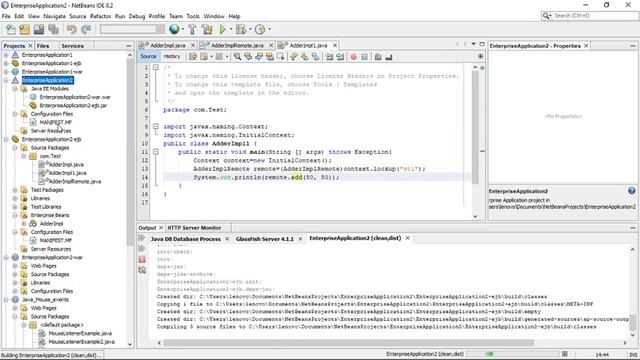Click the Comment lines icon
Screen dimensions: 640x360
click(378, 57)
